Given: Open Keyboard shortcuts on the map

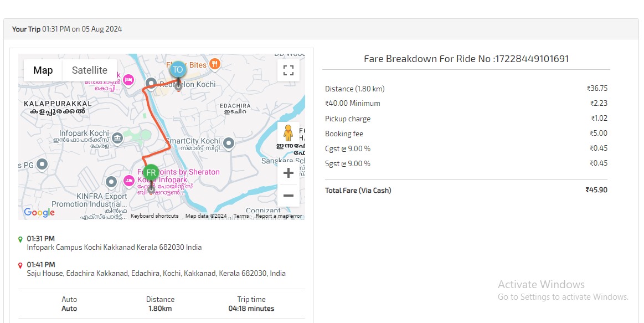Looking at the screenshot, I should point(154,216).
